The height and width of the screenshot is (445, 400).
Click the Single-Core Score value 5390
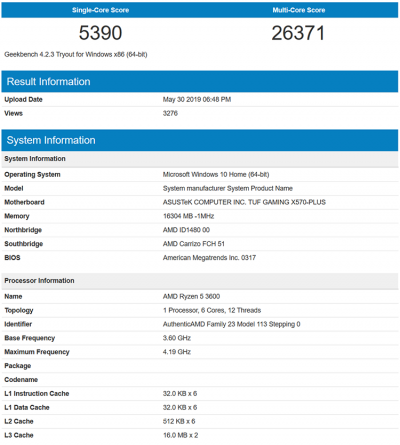point(100,33)
